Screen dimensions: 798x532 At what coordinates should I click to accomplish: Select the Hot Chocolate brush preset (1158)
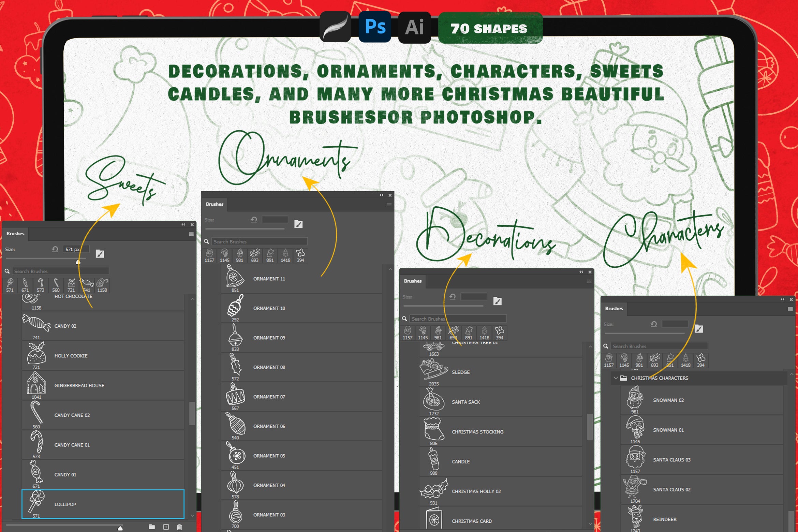[x=102, y=283]
